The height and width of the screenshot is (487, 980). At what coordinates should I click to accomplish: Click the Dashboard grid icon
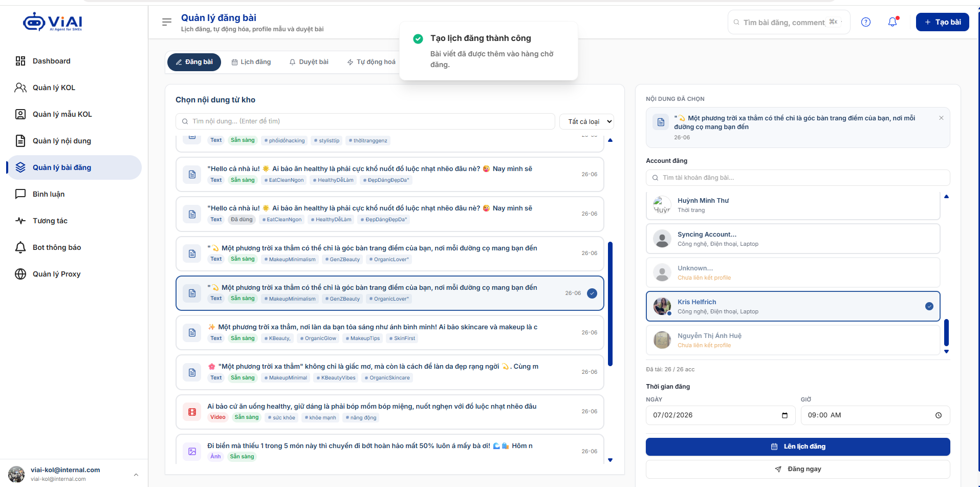(20, 61)
